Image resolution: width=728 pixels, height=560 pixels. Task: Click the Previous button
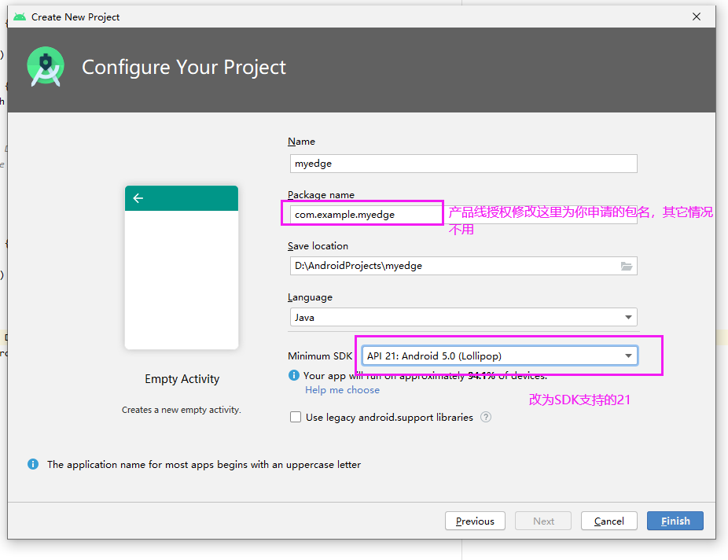click(x=475, y=521)
